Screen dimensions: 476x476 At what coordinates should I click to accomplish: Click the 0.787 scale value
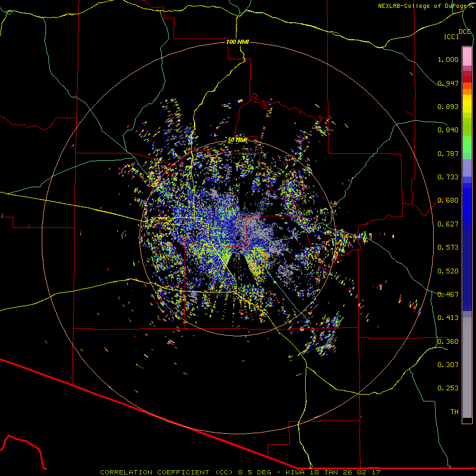point(448,153)
